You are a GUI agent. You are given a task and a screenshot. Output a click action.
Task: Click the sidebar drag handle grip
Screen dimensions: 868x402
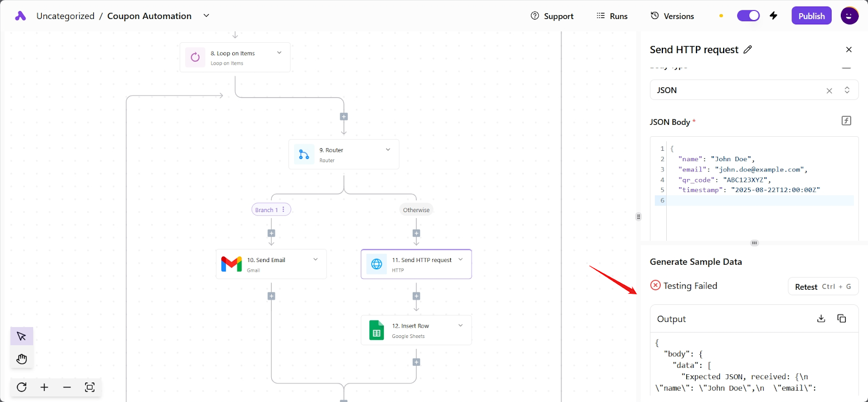click(639, 217)
